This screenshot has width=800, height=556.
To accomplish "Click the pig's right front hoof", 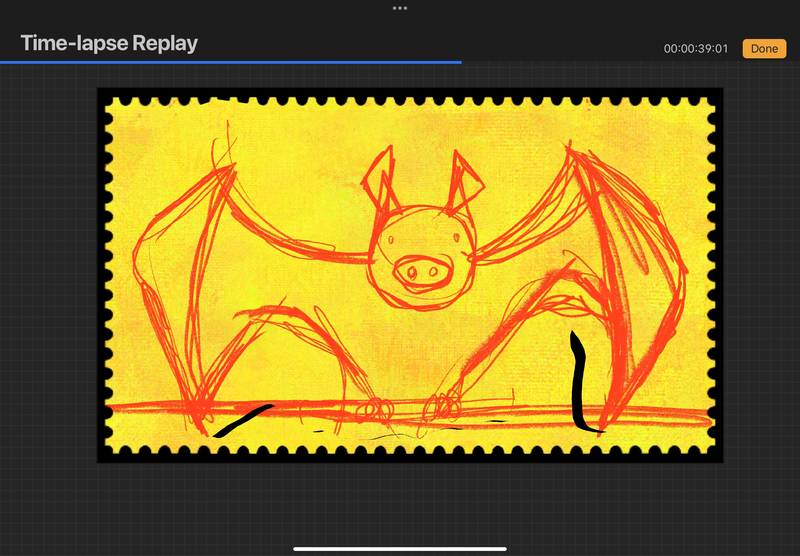I will [x=443, y=406].
